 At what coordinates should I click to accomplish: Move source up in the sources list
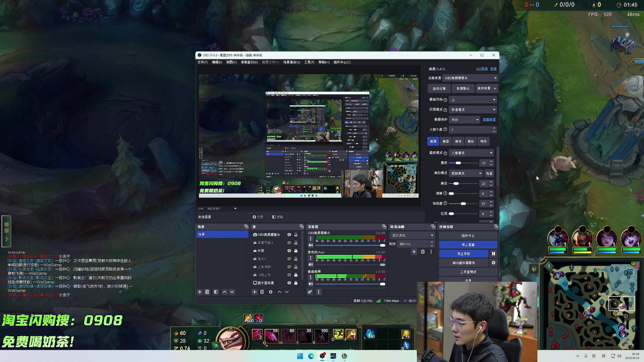279,292
